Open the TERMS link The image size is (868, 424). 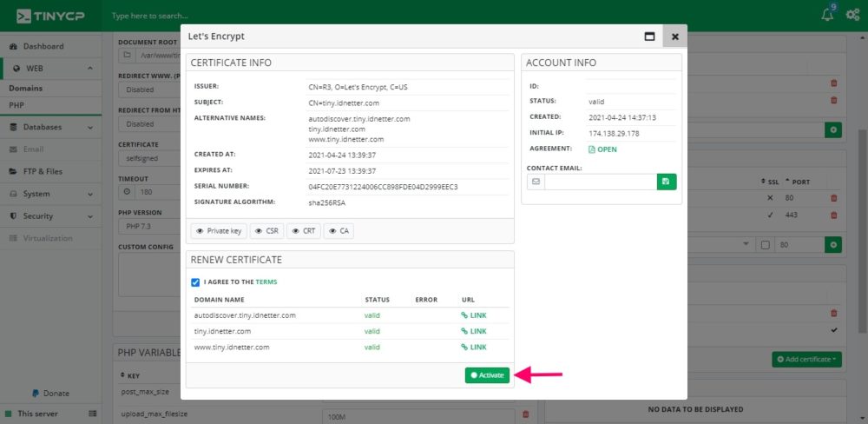(x=266, y=282)
